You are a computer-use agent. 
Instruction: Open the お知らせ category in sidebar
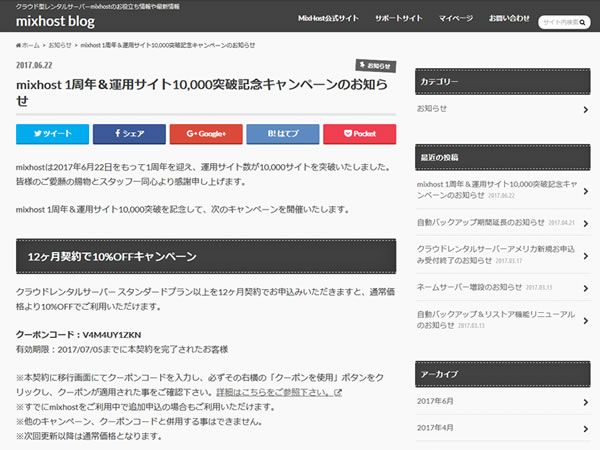tap(432, 109)
